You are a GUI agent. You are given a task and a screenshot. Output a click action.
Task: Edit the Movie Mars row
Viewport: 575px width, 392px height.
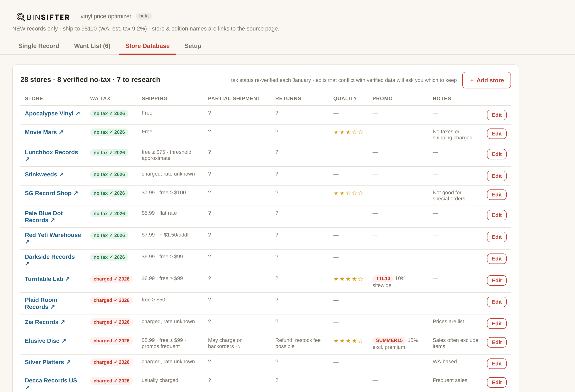point(497,134)
